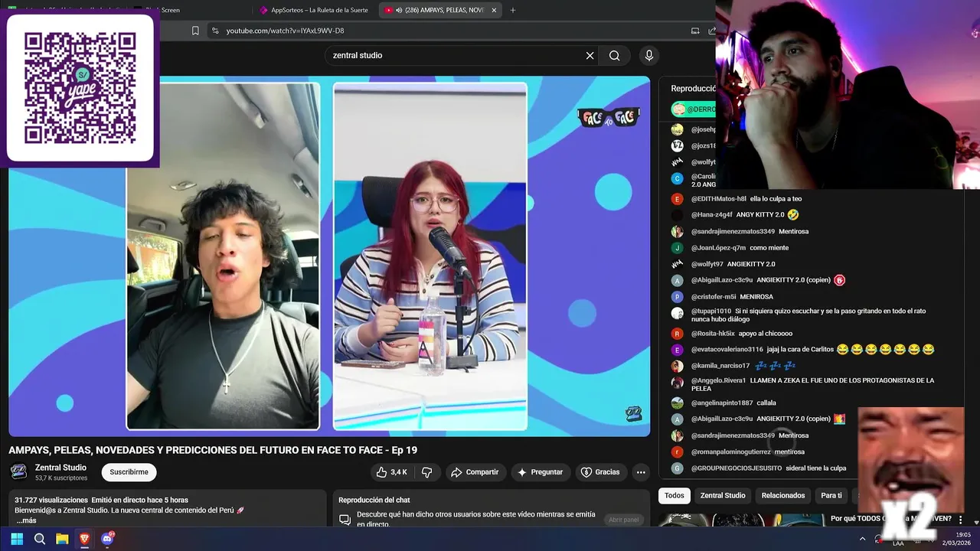Select the Todos filter chip

tap(675, 495)
